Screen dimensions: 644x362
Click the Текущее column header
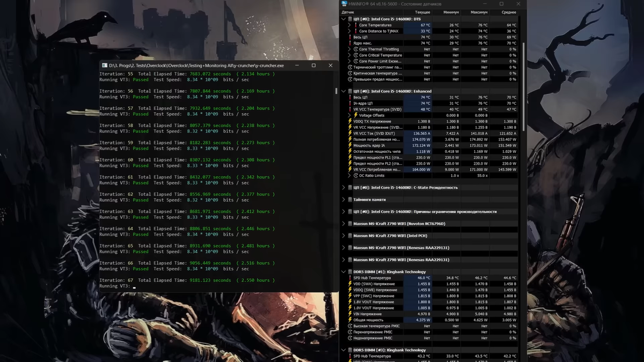tap(422, 12)
